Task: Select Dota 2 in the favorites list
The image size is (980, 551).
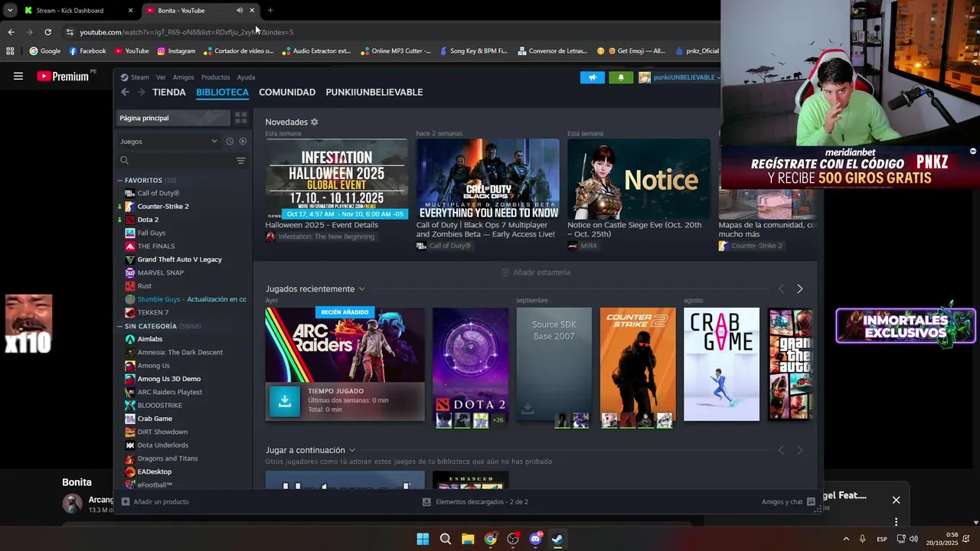Action: click(148, 220)
